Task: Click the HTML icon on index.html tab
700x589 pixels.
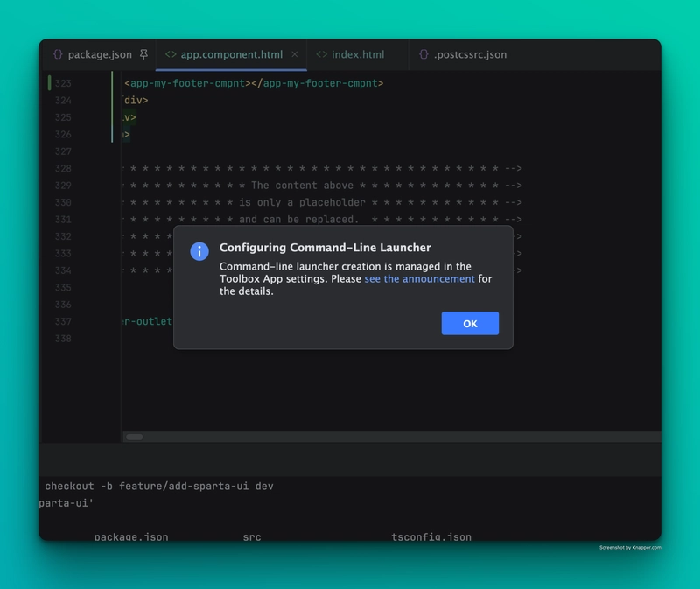Action: (321, 54)
